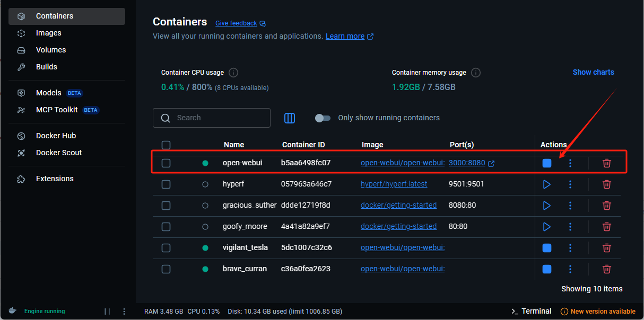Viewport: 644px width, 320px height.
Task: Check the goofy_moore row checkbox
Action: coord(166,227)
